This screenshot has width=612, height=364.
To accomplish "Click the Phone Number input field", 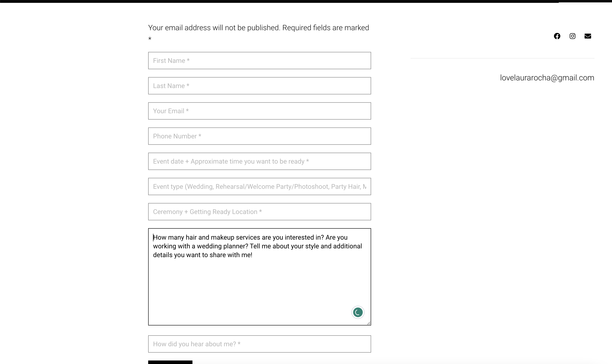I will pos(259,136).
